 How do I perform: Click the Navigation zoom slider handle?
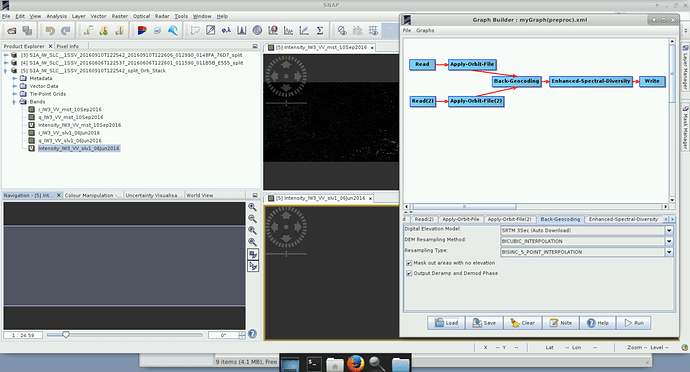coord(66,335)
